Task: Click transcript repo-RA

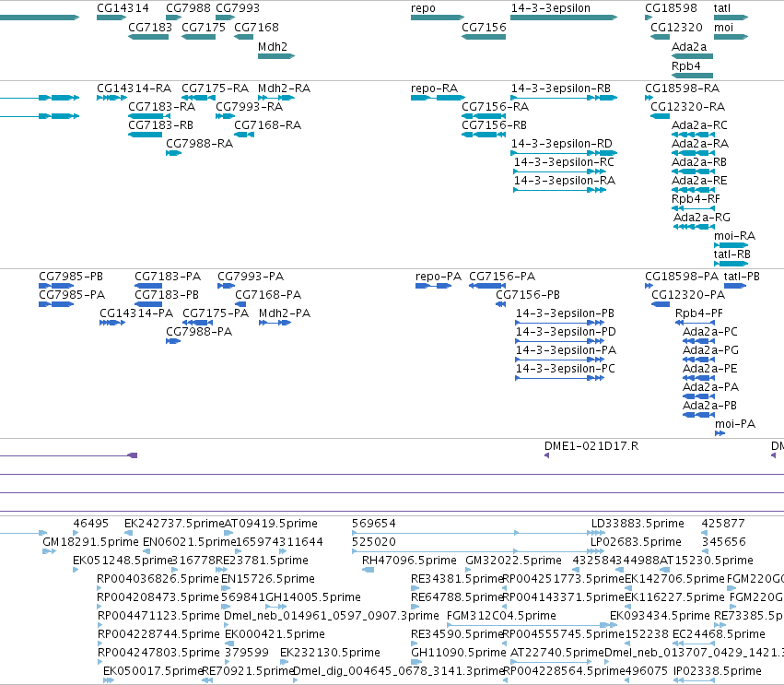Action: [x=434, y=89]
